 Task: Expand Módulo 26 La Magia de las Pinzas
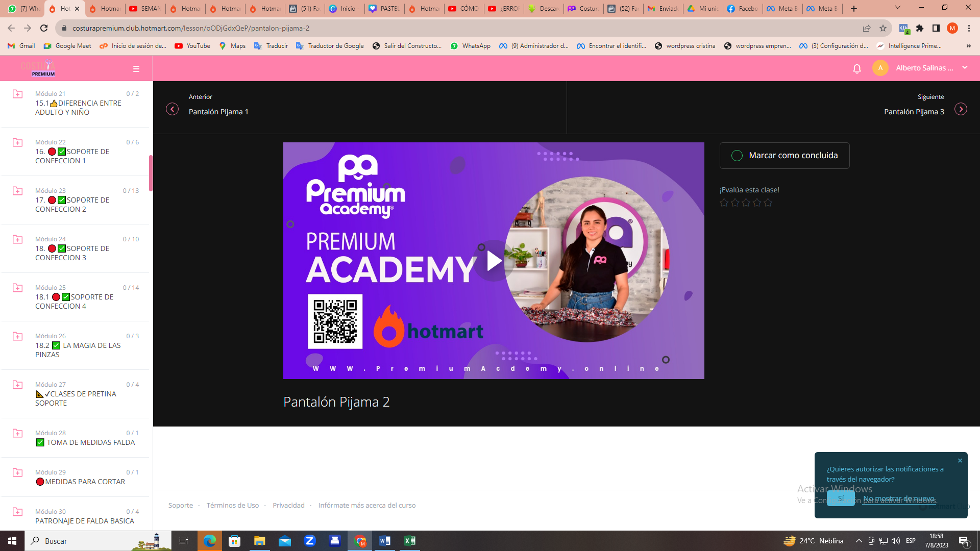[78, 345]
